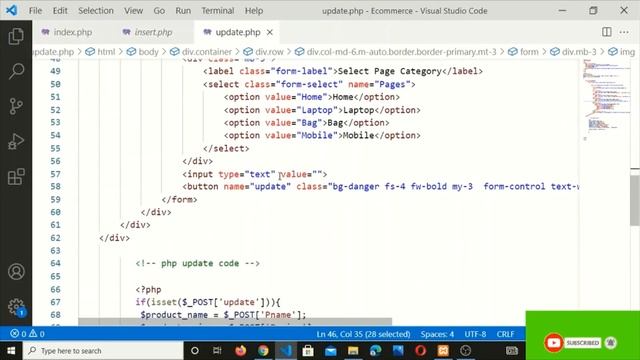Expand the div.container breadcrumb

(201, 52)
